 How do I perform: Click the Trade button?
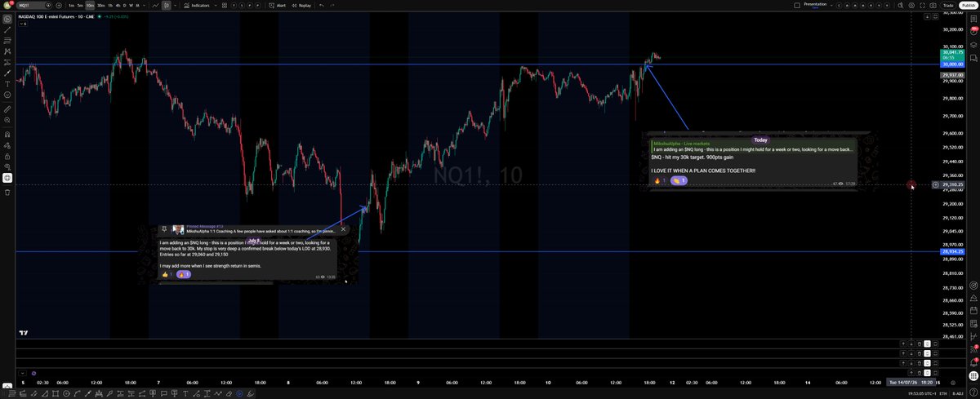(947, 5)
